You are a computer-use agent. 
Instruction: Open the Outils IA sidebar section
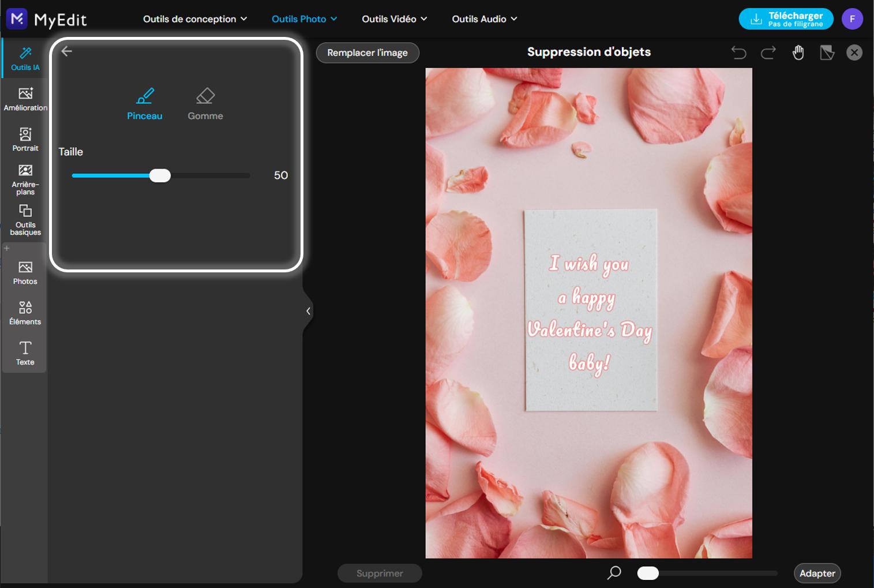click(25, 58)
